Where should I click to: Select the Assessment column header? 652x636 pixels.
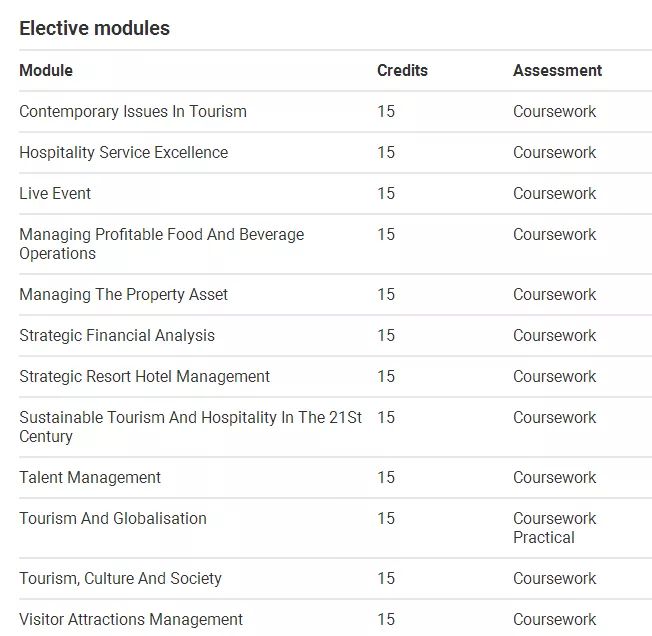coord(557,70)
